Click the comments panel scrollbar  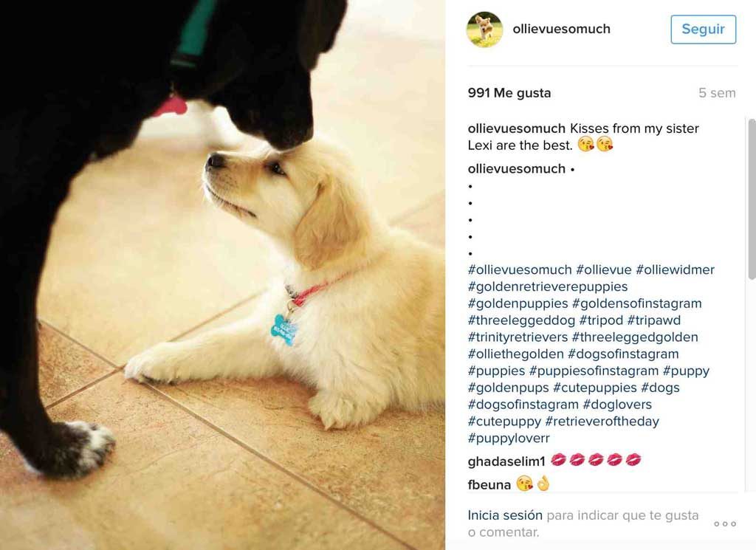(x=751, y=199)
